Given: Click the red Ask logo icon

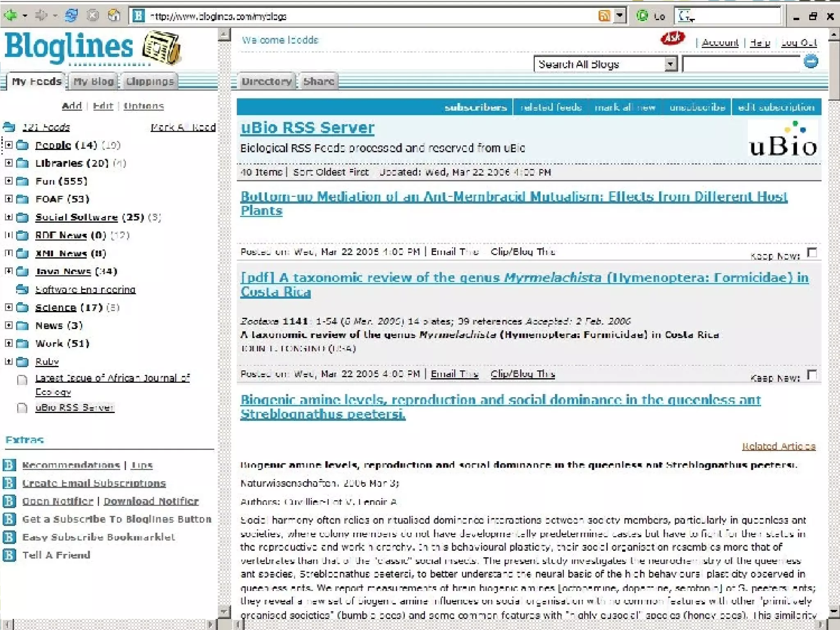Looking at the screenshot, I should (672, 39).
